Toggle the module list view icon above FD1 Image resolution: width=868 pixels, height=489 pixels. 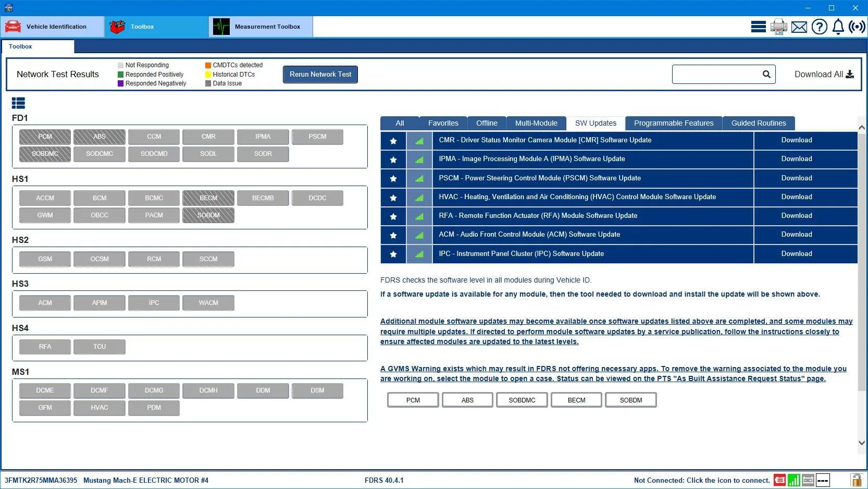18,103
